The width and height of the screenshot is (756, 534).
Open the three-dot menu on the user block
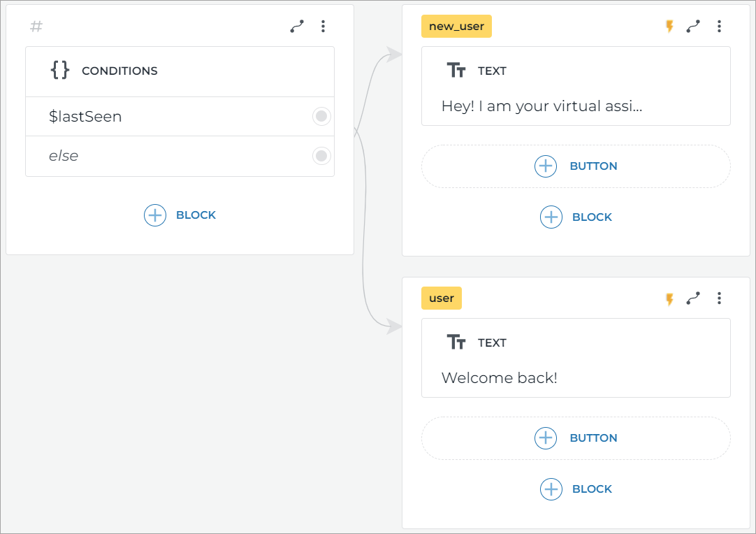(x=719, y=298)
